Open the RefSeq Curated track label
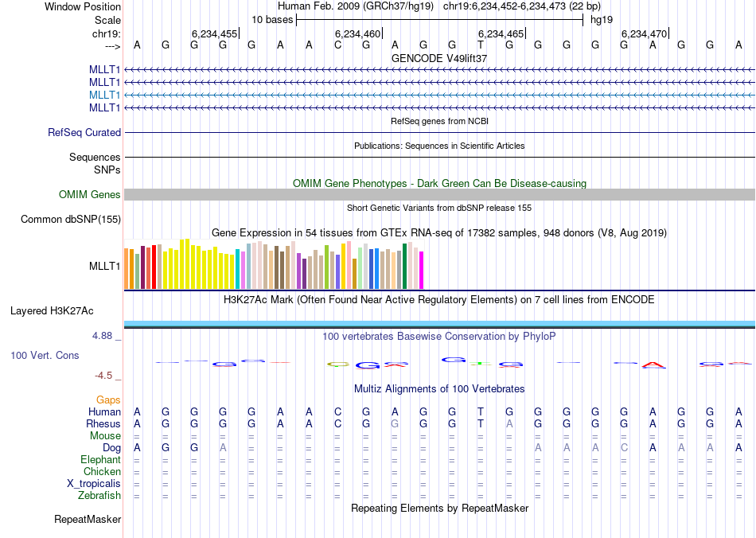This screenshot has height=538, width=756. pos(84,133)
